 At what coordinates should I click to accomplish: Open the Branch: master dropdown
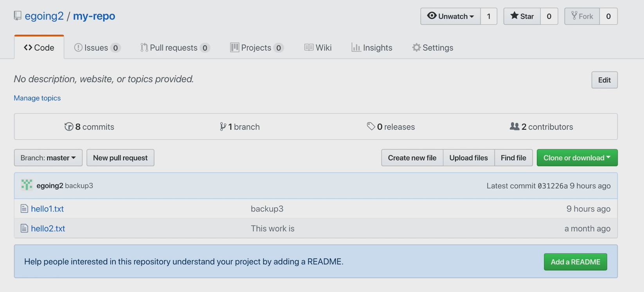48,158
